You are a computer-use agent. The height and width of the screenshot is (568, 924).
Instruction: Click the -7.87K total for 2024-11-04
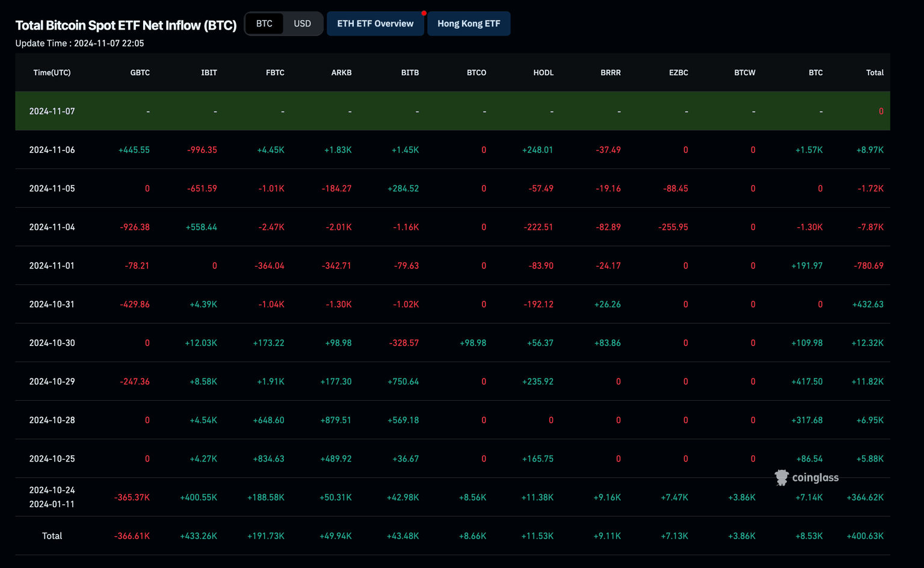870,227
